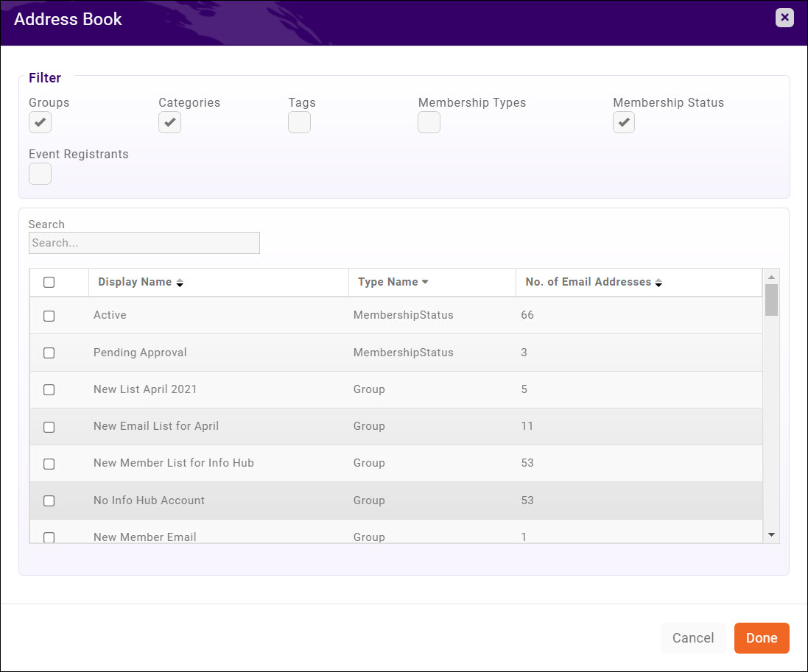Sort by Display Name column arrow

click(180, 283)
